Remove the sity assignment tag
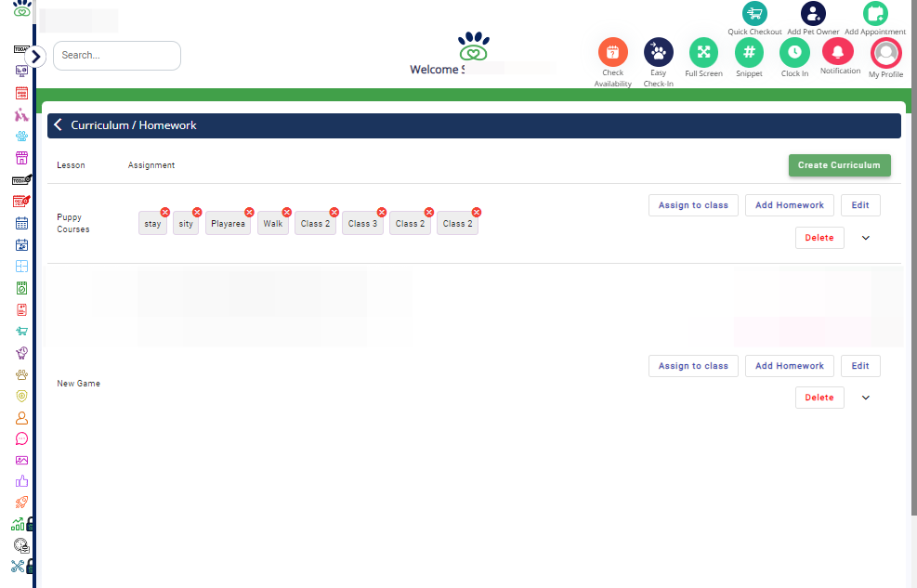The height and width of the screenshot is (588, 917). tap(197, 212)
